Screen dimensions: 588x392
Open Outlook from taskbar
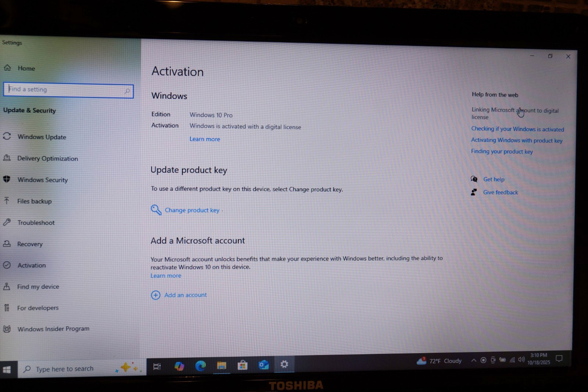[x=263, y=364]
